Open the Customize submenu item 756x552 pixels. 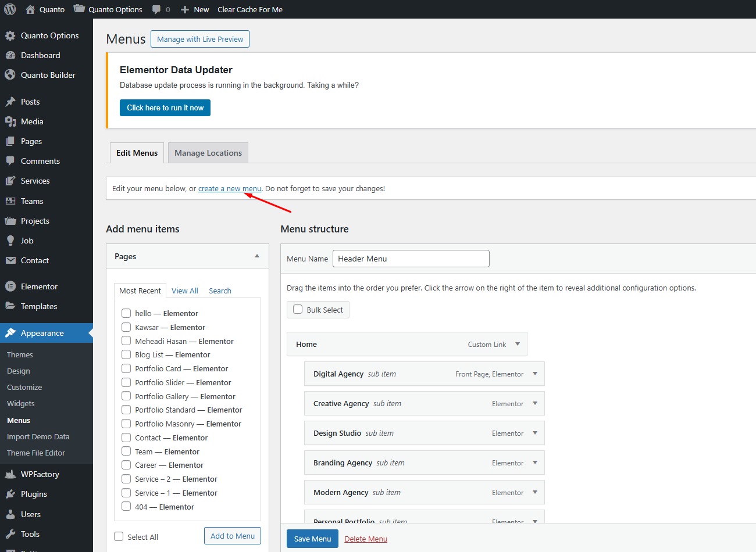24,387
